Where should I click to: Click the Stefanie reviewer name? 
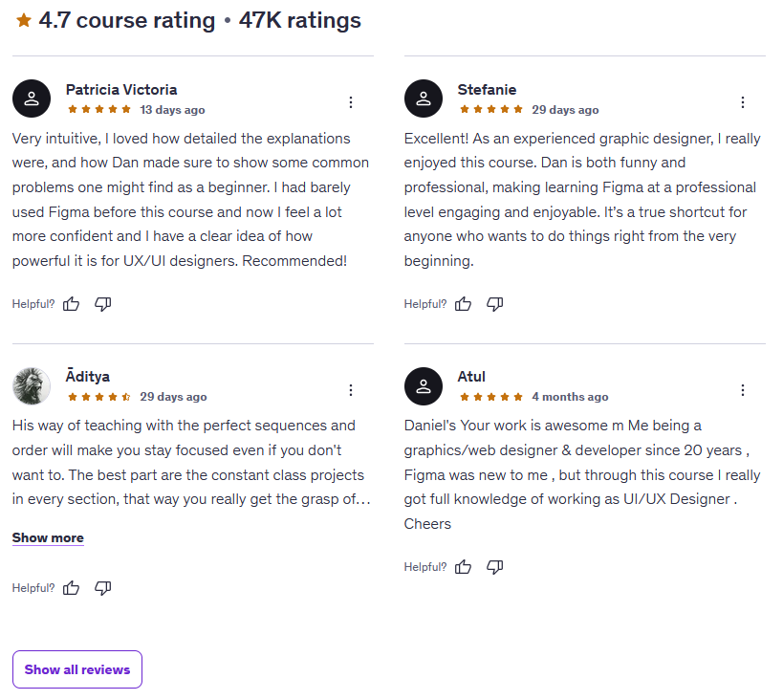[487, 90]
